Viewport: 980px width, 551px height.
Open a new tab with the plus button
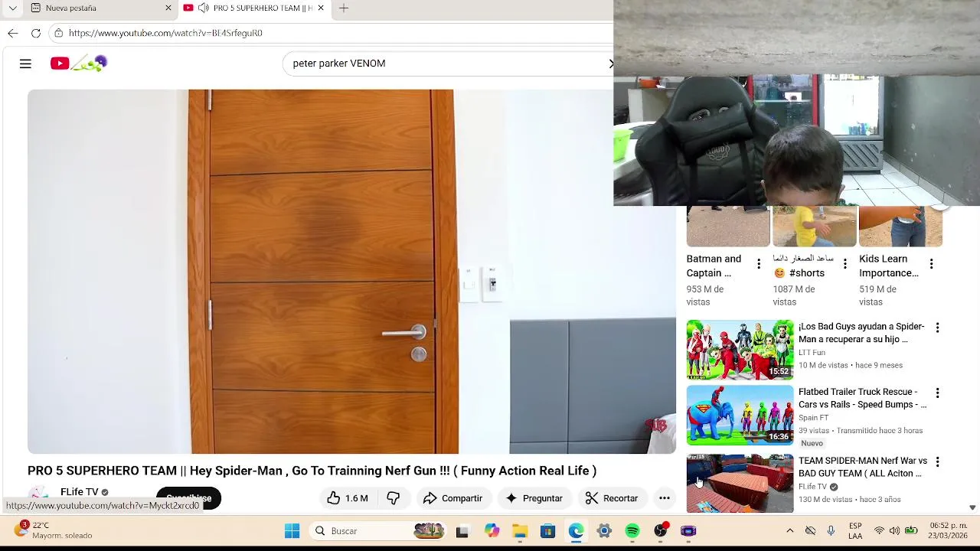344,8
